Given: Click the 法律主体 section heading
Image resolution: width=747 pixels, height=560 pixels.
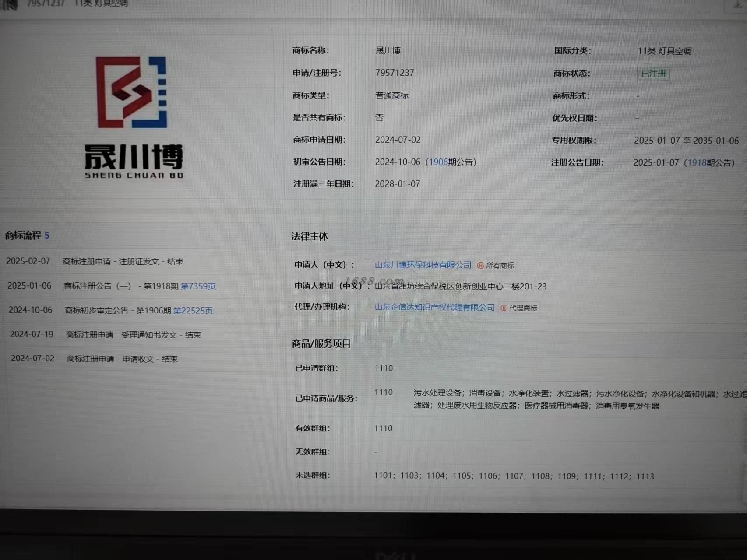Looking at the screenshot, I should tap(310, 236).
